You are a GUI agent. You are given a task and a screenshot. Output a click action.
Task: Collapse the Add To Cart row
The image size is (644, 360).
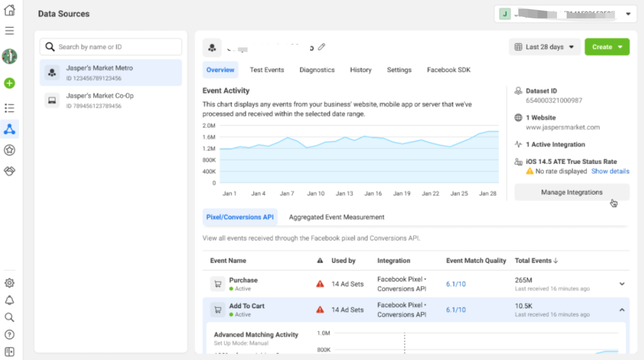[x=622, y=310]
